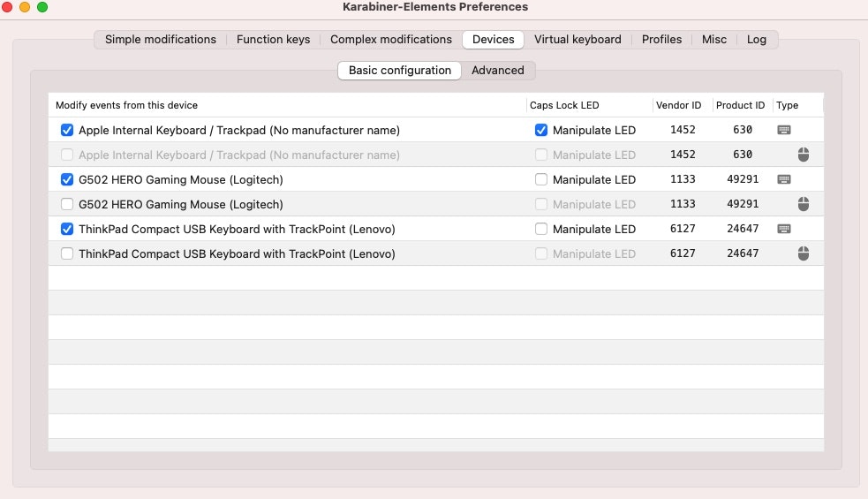
Task: Disable Manipulate LED for Apple Internal Keyboard
Action: [x=540, y=130]
